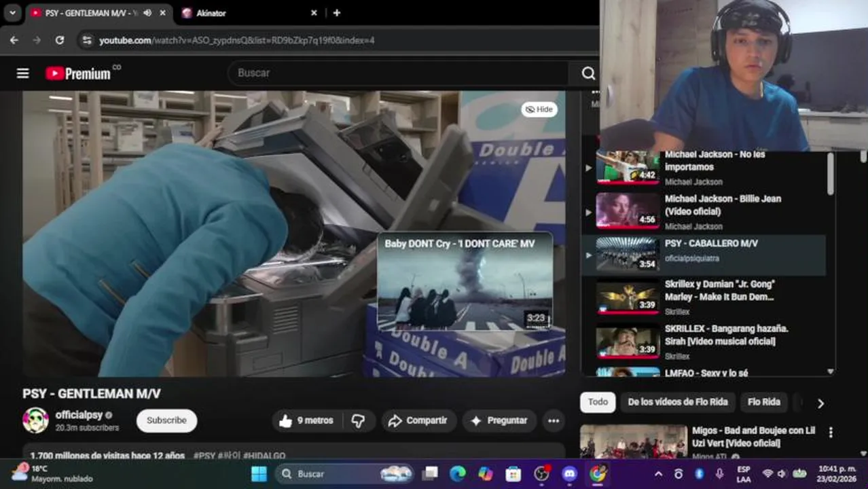Open site information icon in address bar
Viewport: 868px width, 489px height.
(86, 40)
